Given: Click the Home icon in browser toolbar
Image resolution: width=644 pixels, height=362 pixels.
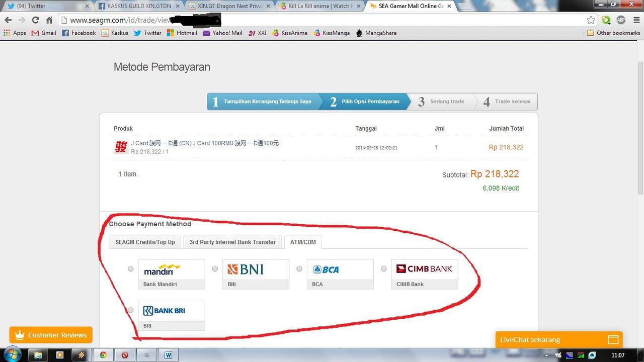Looking at the screenshot, I should (49, 21).
